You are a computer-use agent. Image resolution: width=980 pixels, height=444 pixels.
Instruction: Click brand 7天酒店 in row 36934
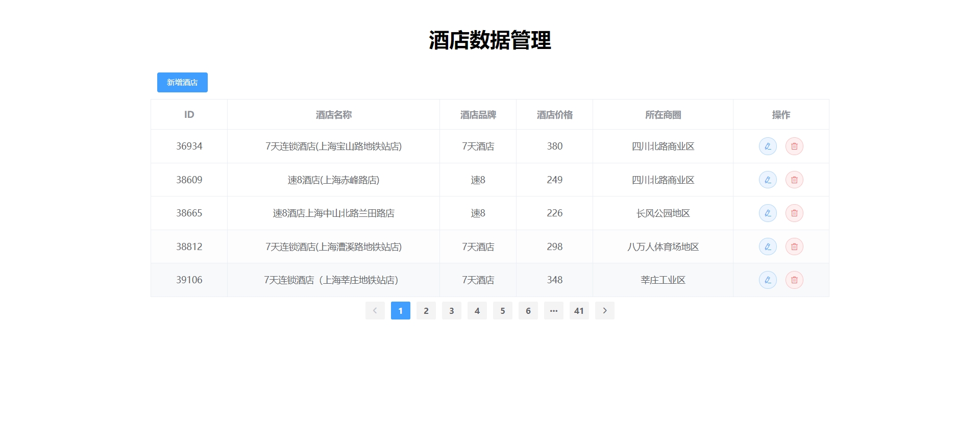click(x=478, y=146)
